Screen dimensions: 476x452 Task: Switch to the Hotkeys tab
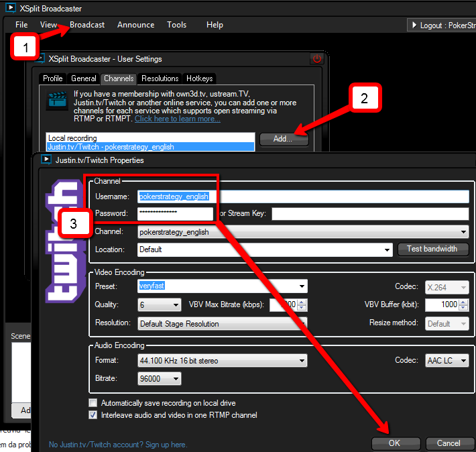(x=199, y=78)
